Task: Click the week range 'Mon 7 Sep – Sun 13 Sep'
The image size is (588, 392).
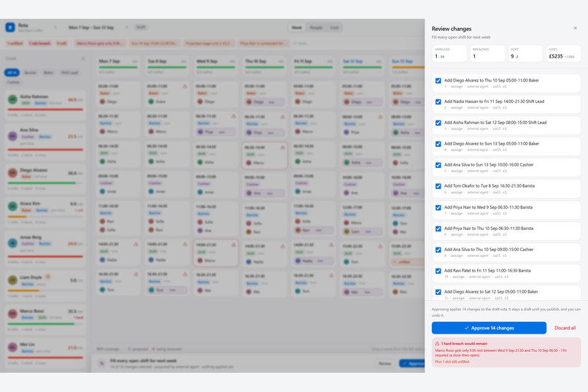Action: click(91, 28)
